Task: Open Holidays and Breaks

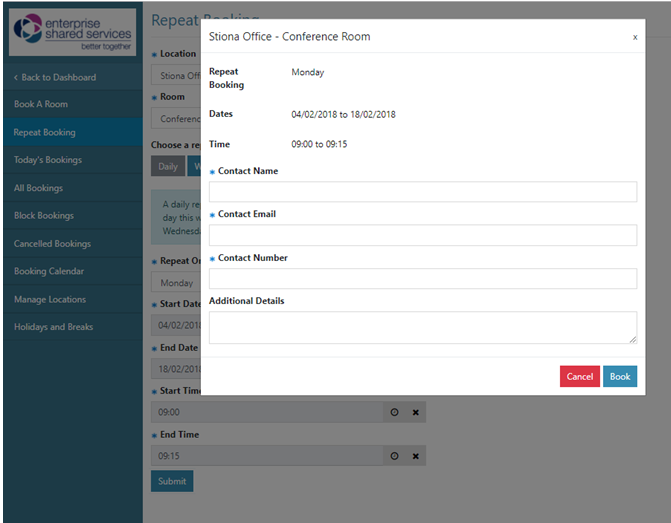Action: (x=73, y=327)
